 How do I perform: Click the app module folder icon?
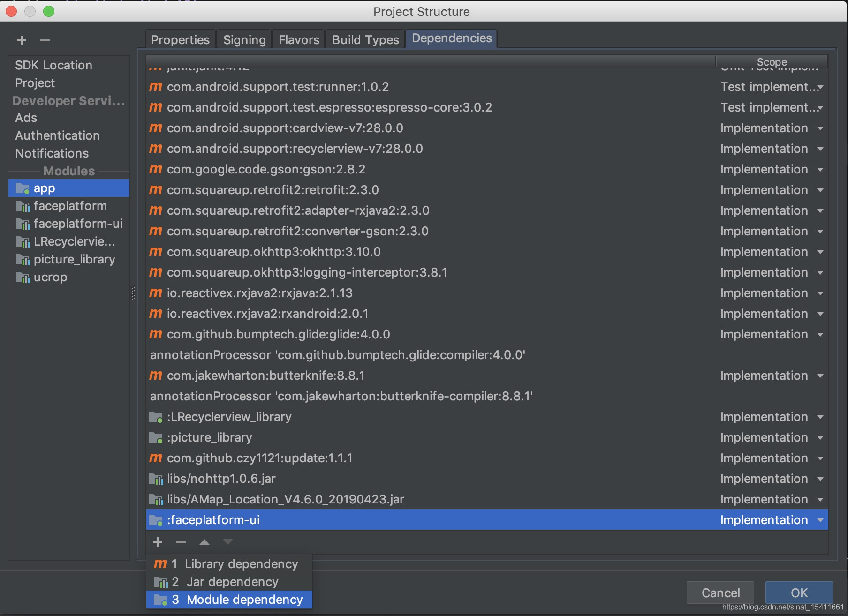pyautogui.click(x=23, y=188)
